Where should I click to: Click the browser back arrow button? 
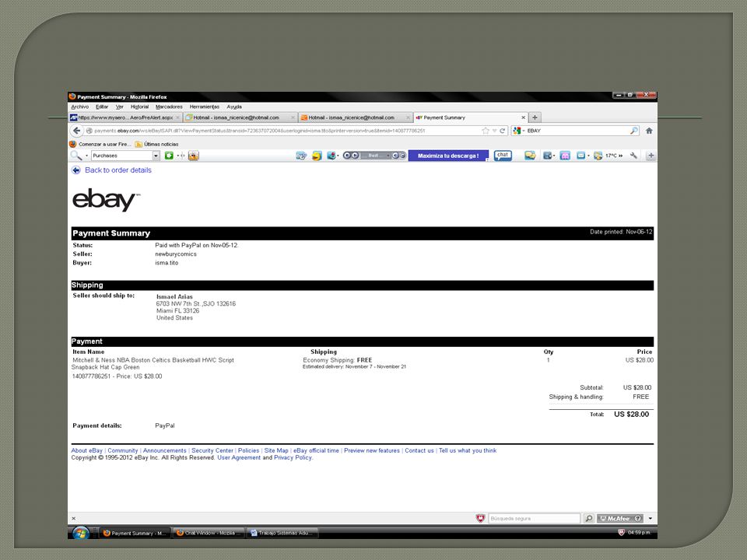click(x=76, y=131)
